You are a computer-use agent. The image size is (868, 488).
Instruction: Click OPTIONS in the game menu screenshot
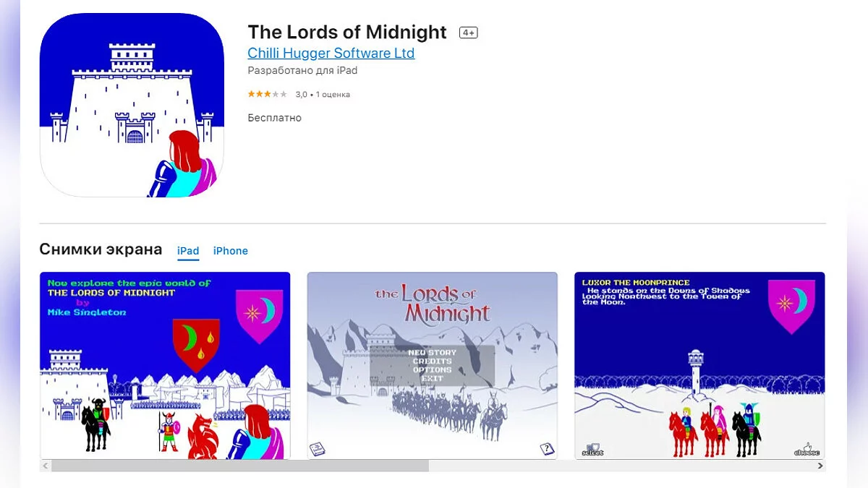click(432, 370)
